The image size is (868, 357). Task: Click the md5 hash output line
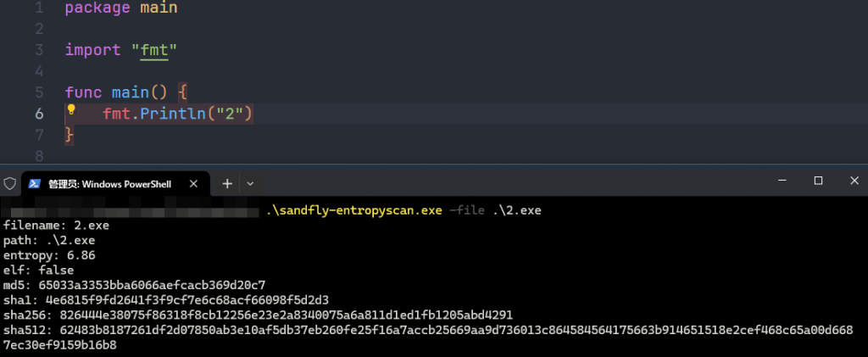(x=135, y=285)
